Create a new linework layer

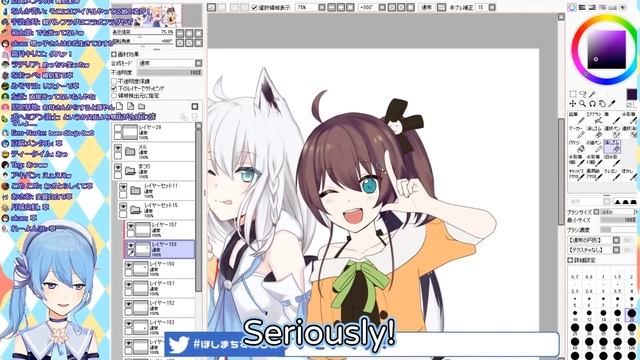131,107
